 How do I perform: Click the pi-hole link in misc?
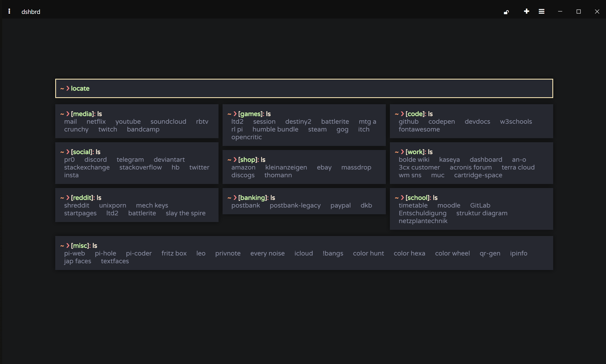tap(105, 253)
